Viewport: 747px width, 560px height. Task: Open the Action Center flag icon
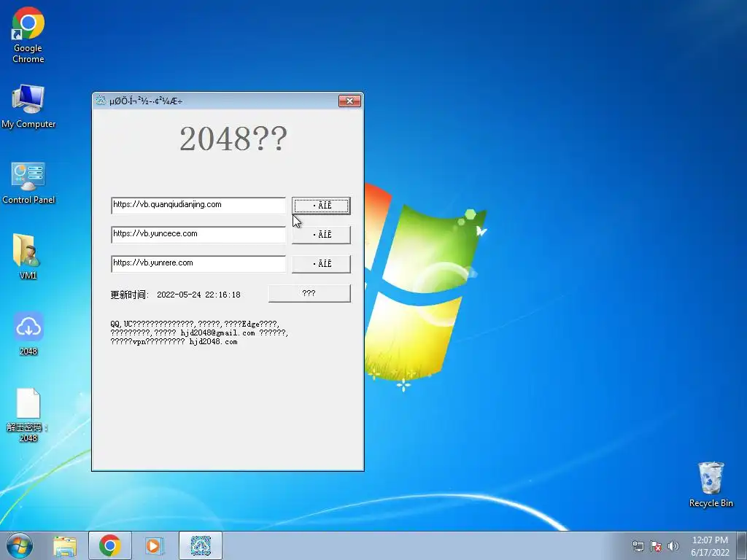[656, 546]
